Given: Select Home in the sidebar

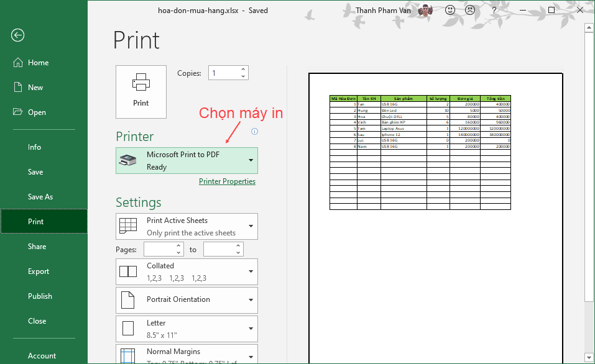Looking at the screenshot, I should point(44,63).
